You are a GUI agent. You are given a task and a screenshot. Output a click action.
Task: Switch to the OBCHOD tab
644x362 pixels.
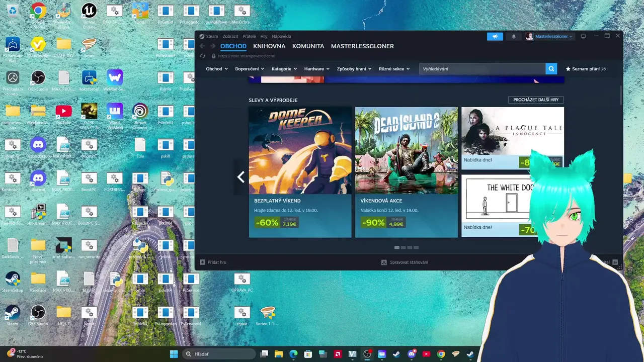click(x=233, y=46)
